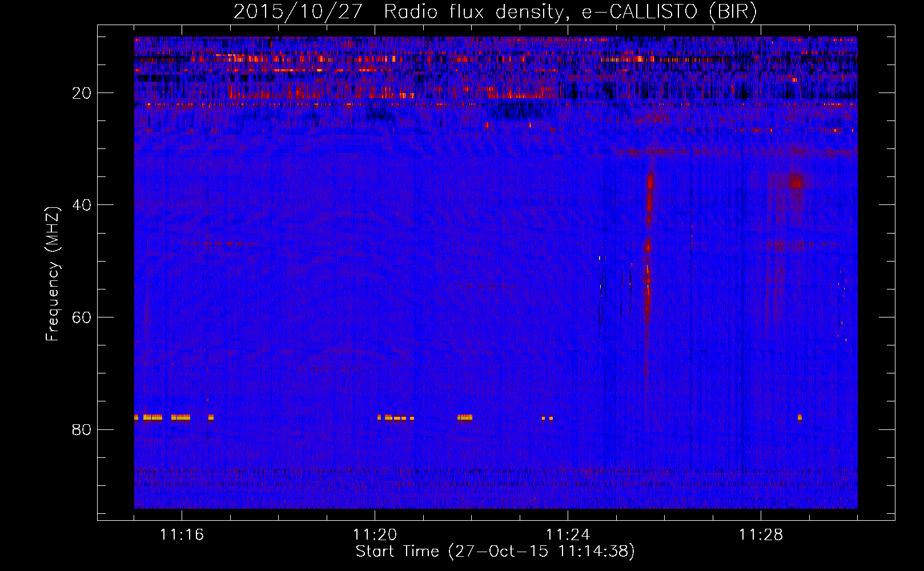The image size is (924, 571).
Task: Click the 40 frequency tick label
Action: [x=82, y=205]
